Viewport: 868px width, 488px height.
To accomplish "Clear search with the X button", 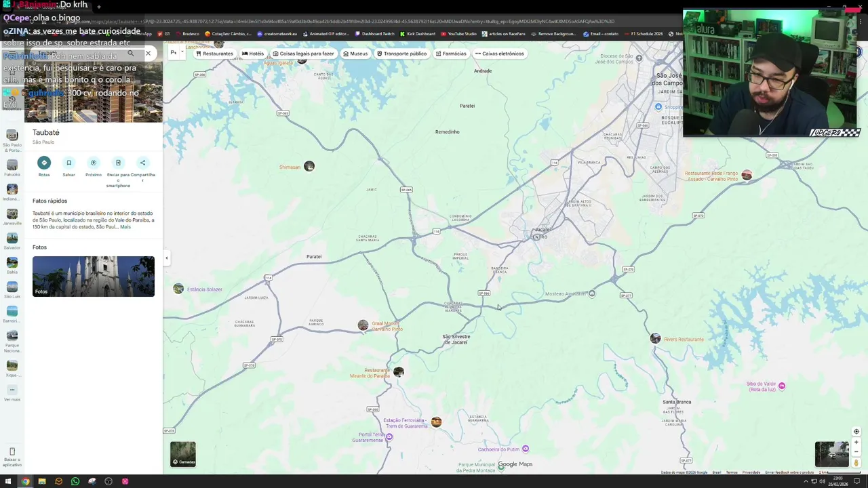I will tap(148, 54).
